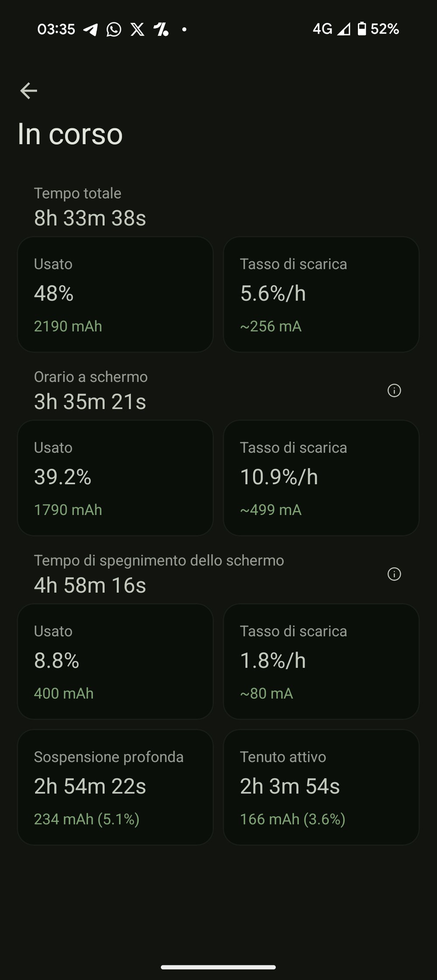The width and height of the screenshot is (437, 980).
Task: Tap the Telegram notification icon
Action: point(90,29)
